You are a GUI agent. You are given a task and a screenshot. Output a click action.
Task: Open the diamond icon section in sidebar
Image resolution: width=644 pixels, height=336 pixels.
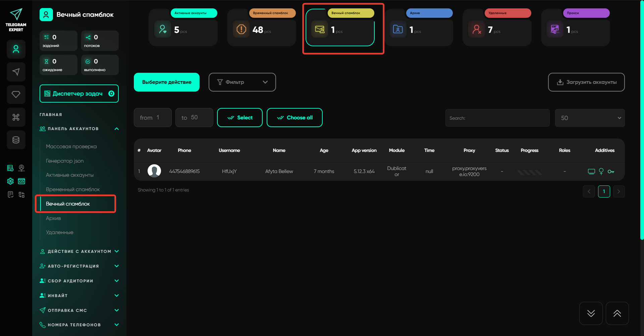click(x=16, y=95)
